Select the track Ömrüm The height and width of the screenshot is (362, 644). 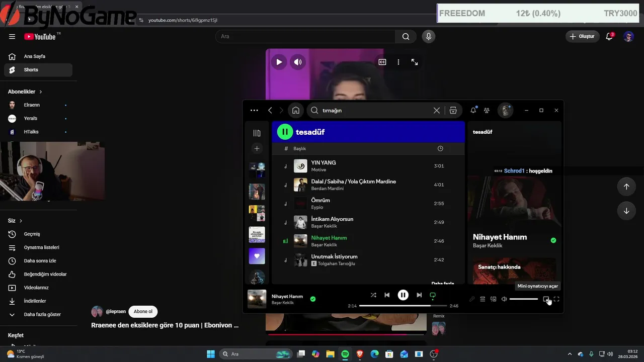pyautogui.click(x=368, y=203)
